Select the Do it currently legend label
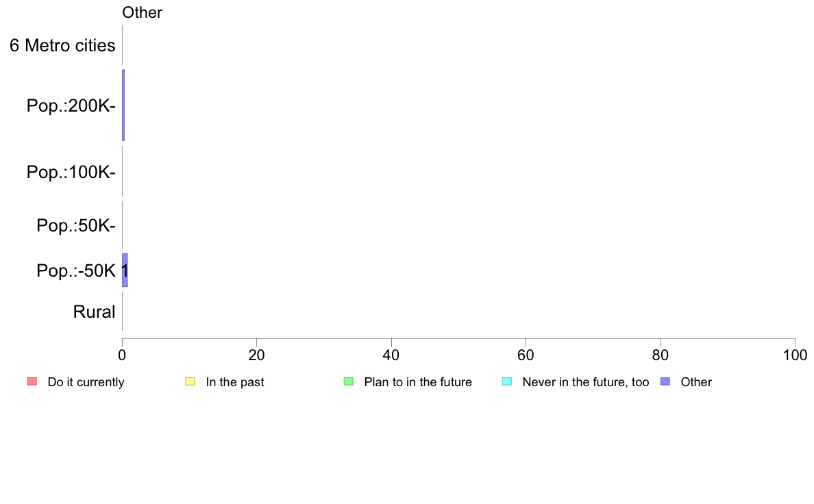814x504 pixels. [x=86, y=382]
